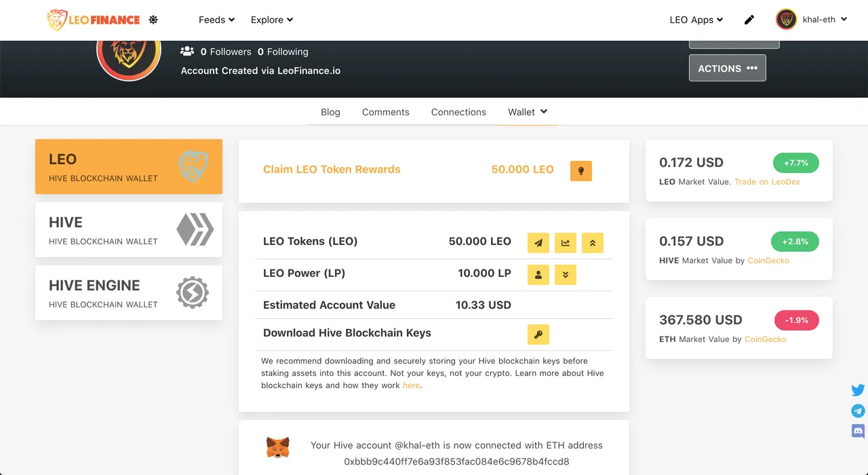Click the +7.7% LEO change badge
The width and height of the screenshot is (868, 475).
point(796,163)
